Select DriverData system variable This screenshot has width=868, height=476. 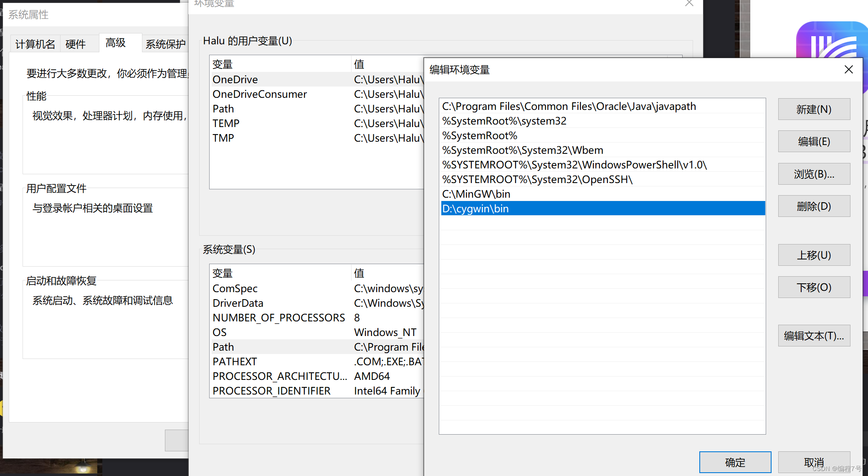point(317,303)
